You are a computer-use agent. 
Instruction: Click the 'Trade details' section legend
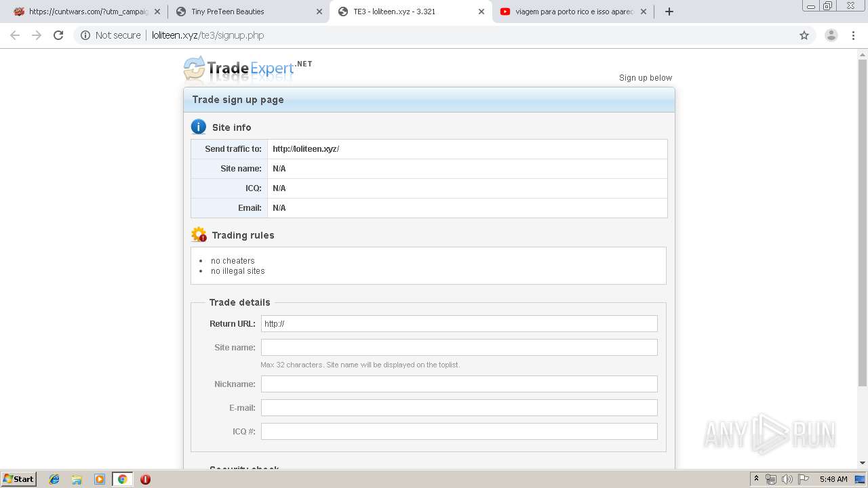tap(239, 302)
